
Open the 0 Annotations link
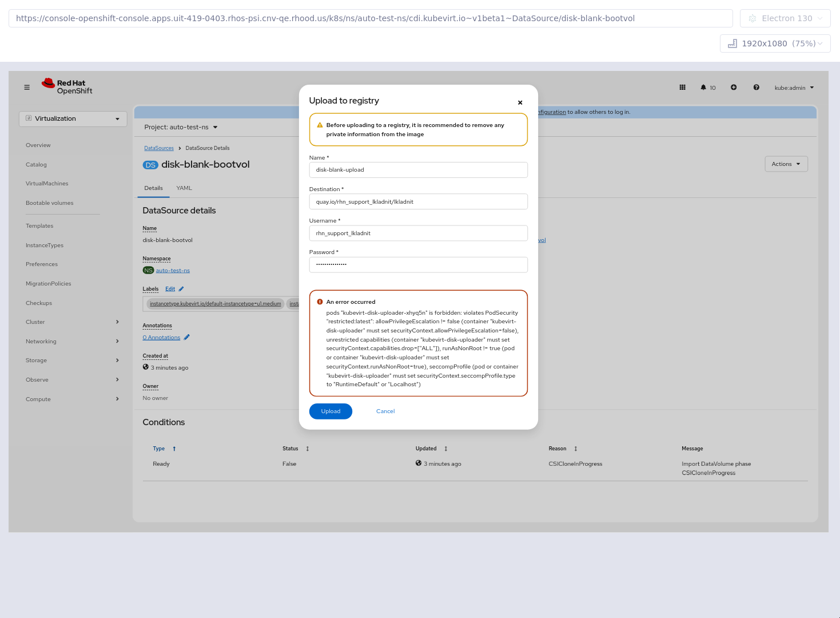click(x=161, y=338)
